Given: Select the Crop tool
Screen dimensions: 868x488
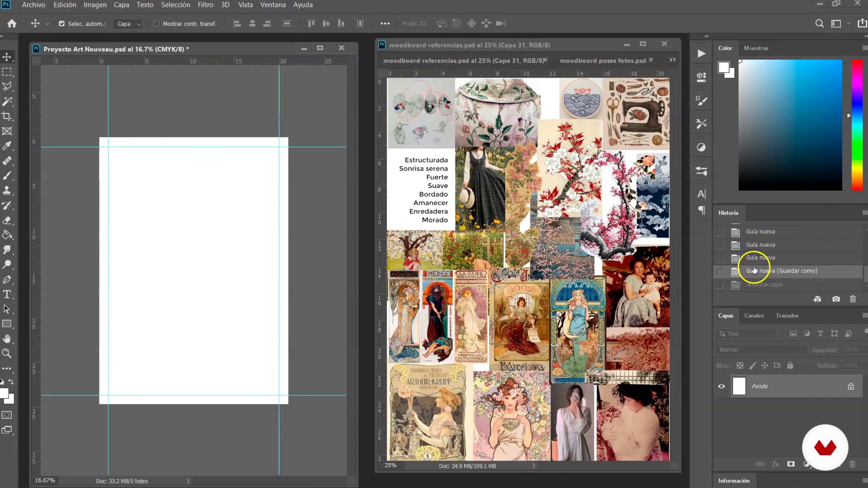Looking at the screenshot, I should pos(7,116).
